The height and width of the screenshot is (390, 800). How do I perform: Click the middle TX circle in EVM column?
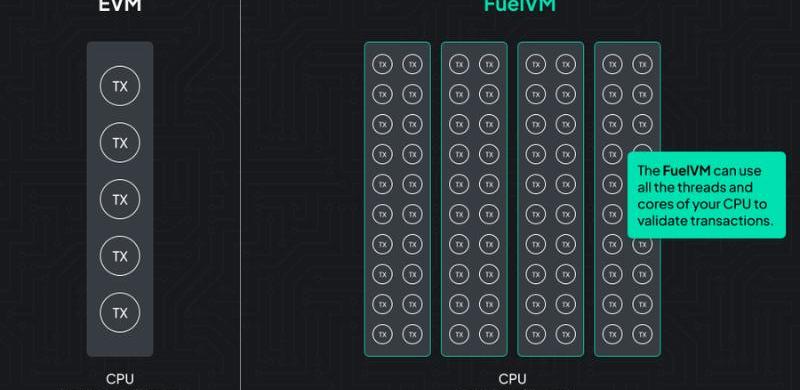click(x=120, y=199)
